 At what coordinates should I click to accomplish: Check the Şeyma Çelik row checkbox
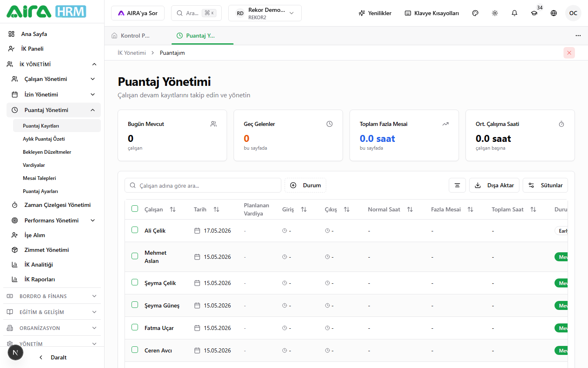coord(135,282)
